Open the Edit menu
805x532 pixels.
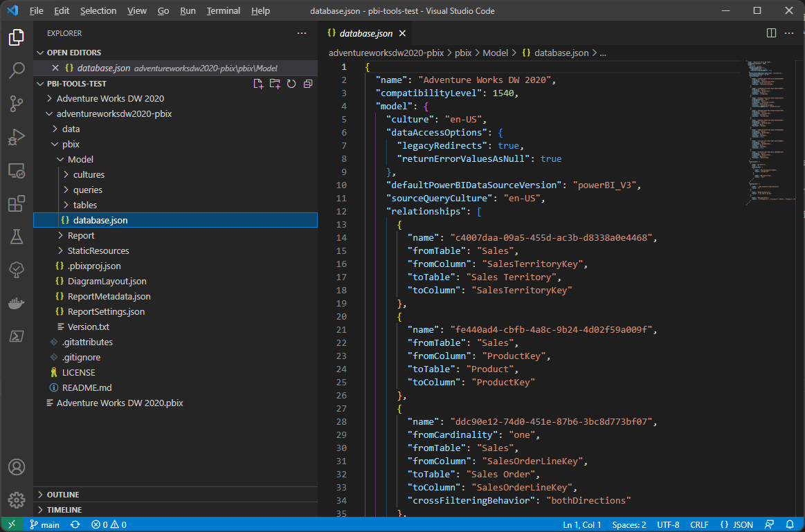62,11
